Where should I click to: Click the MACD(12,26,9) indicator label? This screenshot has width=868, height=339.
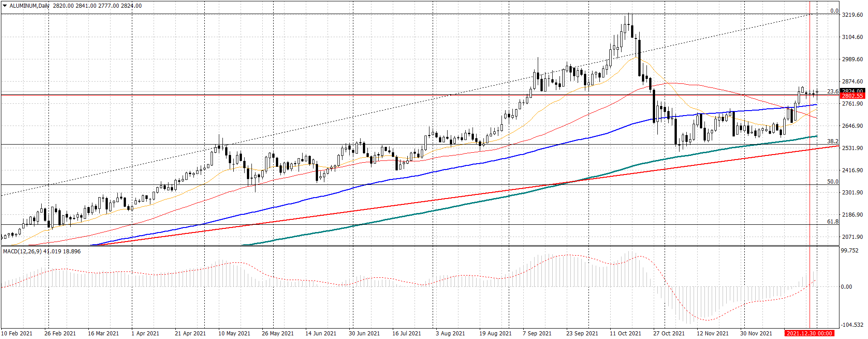(23, 251)
